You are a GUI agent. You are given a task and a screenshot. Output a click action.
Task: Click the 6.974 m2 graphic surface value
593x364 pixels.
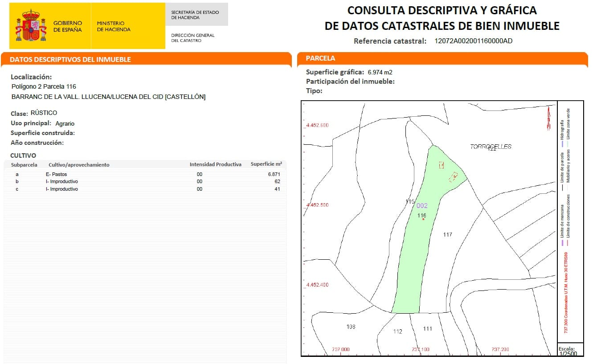tap(380, 72)
